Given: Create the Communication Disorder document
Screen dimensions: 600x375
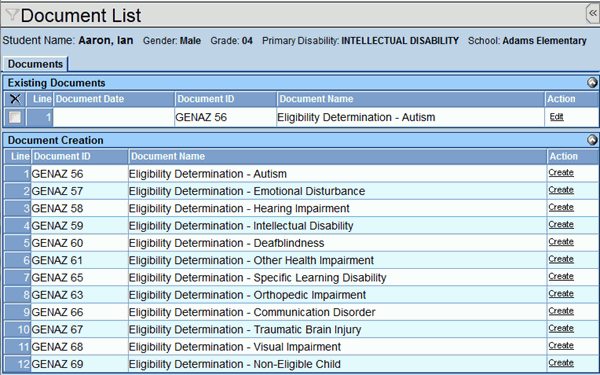Looking at the screenshot, I should (x=561, y=311).
